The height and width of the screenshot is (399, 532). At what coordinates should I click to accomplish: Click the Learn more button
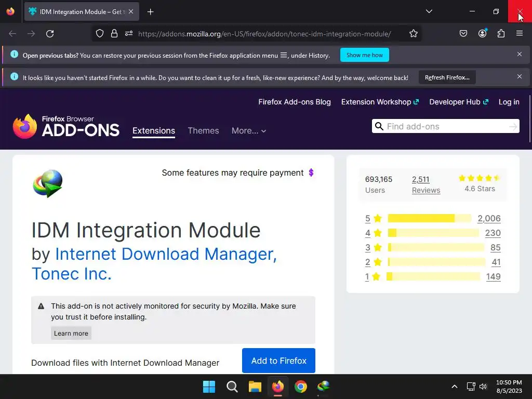tap(71, 333)
